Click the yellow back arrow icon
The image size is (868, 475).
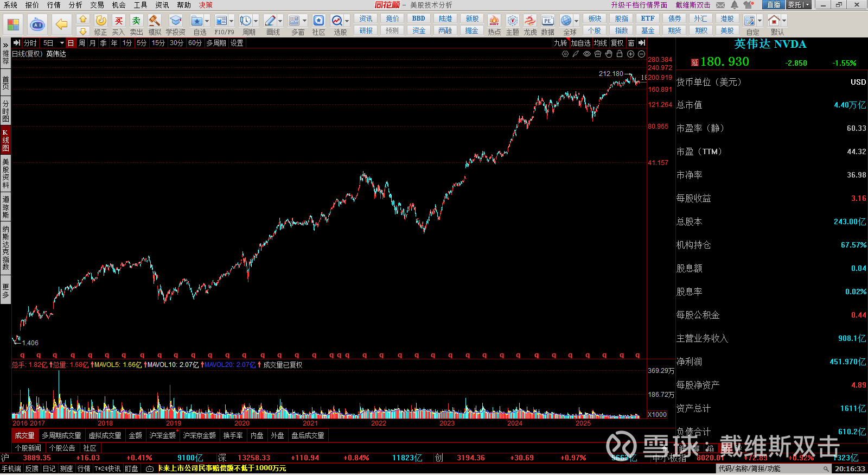point(62,24)
